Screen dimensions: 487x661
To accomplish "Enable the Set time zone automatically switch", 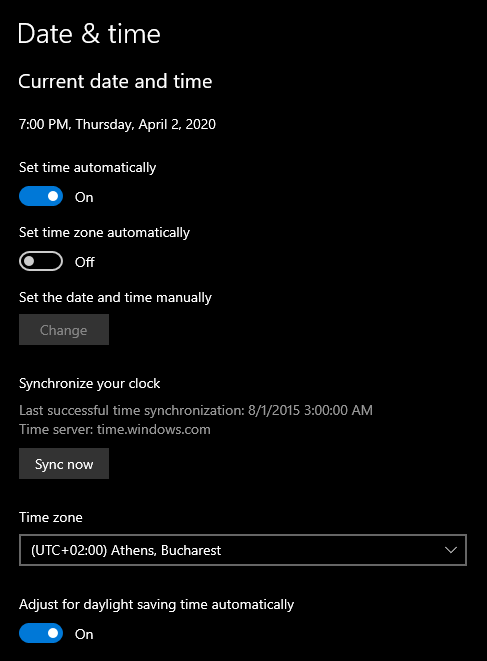I will (41, 261).
